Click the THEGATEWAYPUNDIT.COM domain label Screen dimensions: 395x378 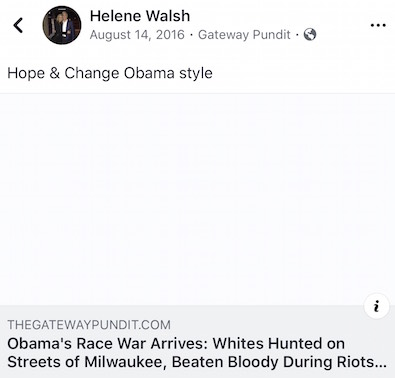click(89, 325)
